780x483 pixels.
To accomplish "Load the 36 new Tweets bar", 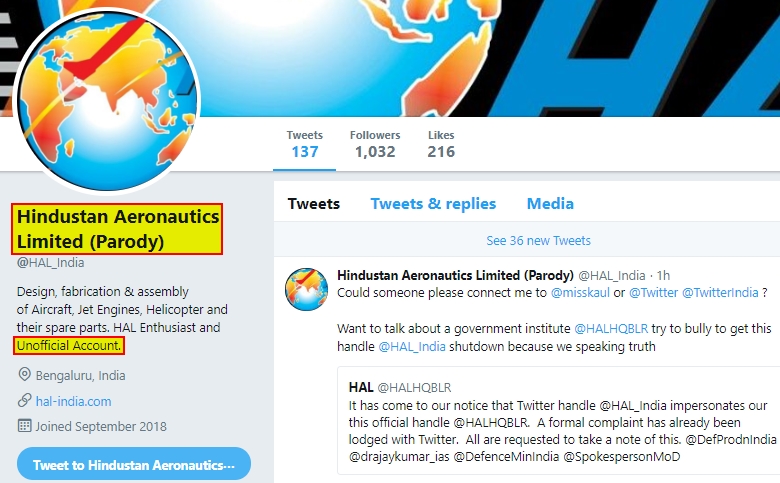I will 539,241.
